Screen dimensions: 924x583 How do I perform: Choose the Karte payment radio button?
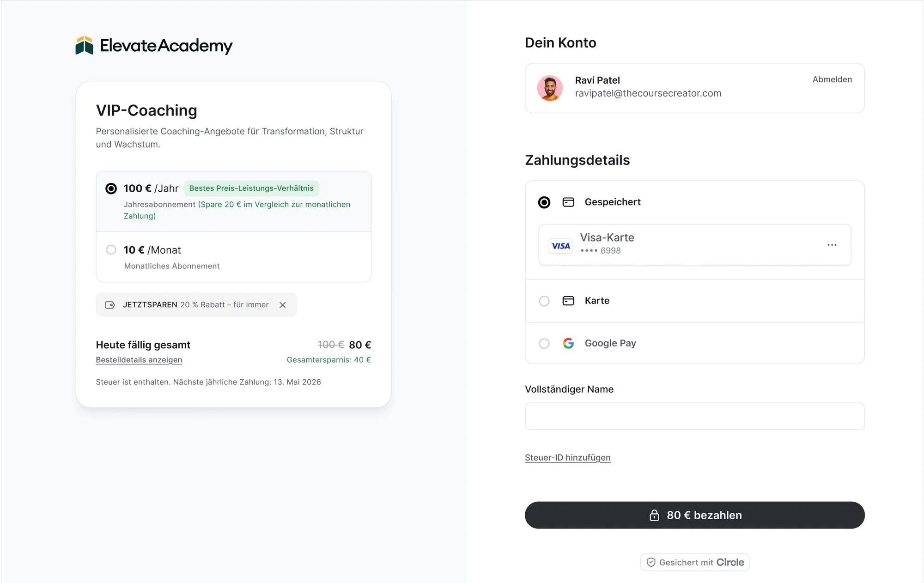click(x=544, y=301)
